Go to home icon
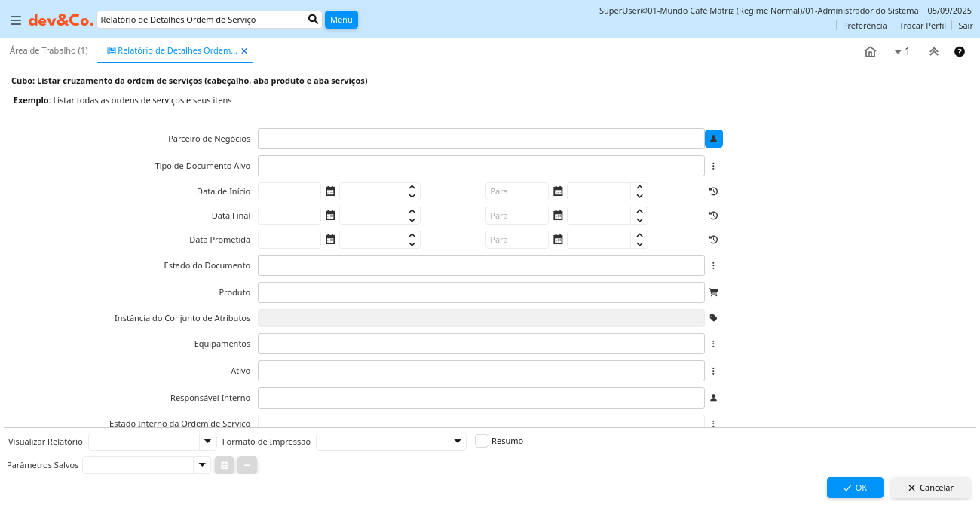This screenshot has width=980, height=508. tap(870, 52)
